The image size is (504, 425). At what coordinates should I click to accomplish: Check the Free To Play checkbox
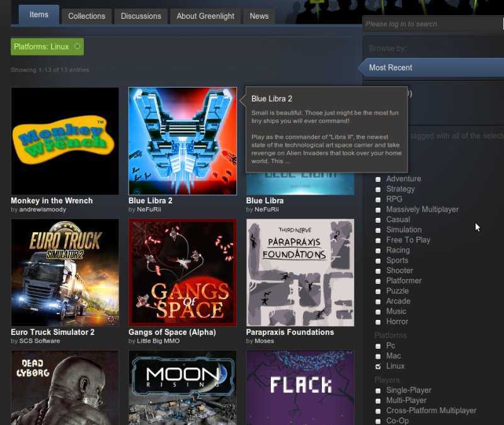[x=378, y=241]
